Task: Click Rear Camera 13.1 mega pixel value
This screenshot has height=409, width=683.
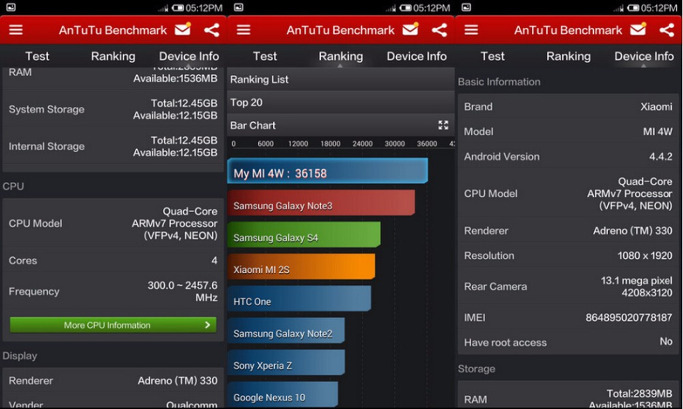Action: coord(636,287)
